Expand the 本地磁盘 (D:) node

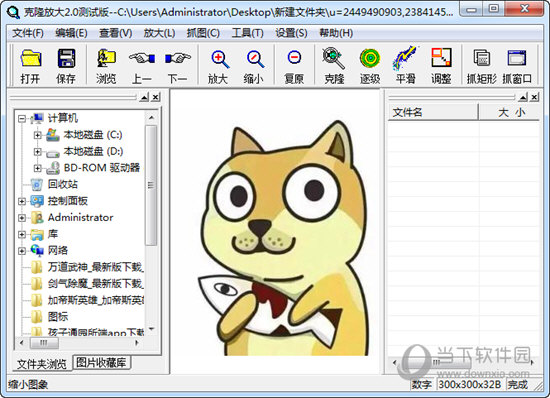tap(38, 151)
